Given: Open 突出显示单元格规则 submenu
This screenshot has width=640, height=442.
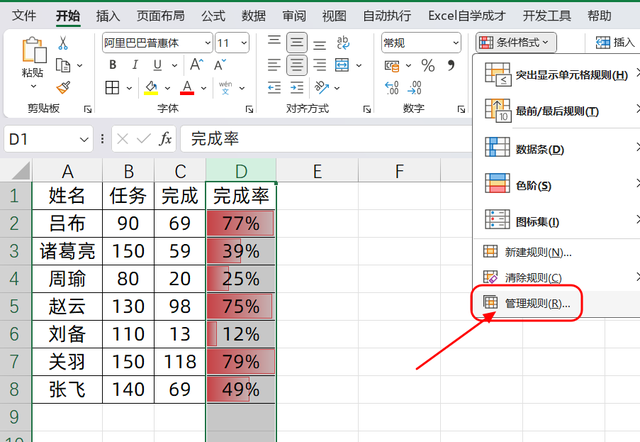Looking at the screenshot, I should pyautogui.click(x=558, y=75).
